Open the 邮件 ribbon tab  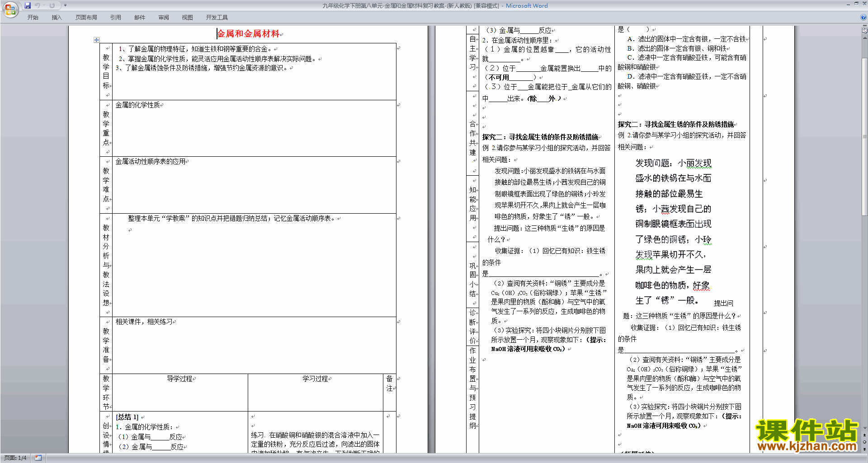point(140,17)
